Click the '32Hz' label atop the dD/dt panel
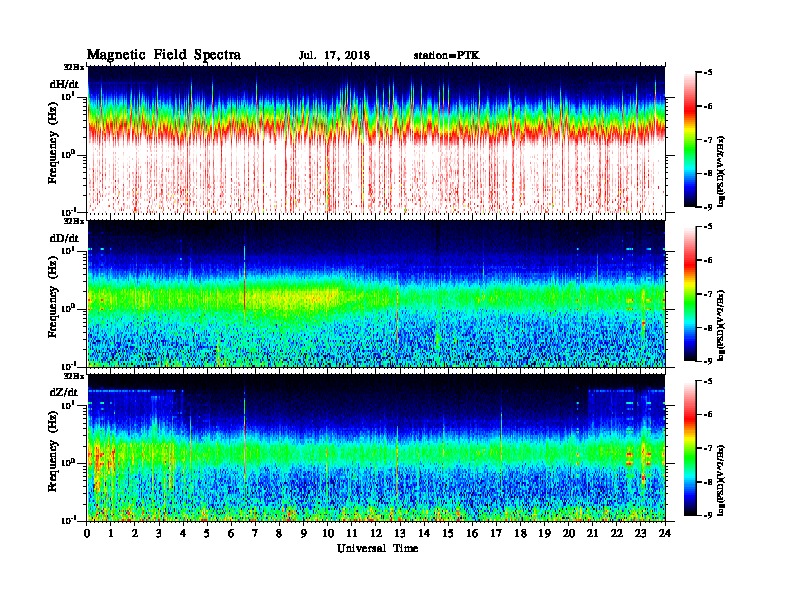The width and height of the screenshot is (792, 612). (x=74, y=221)
